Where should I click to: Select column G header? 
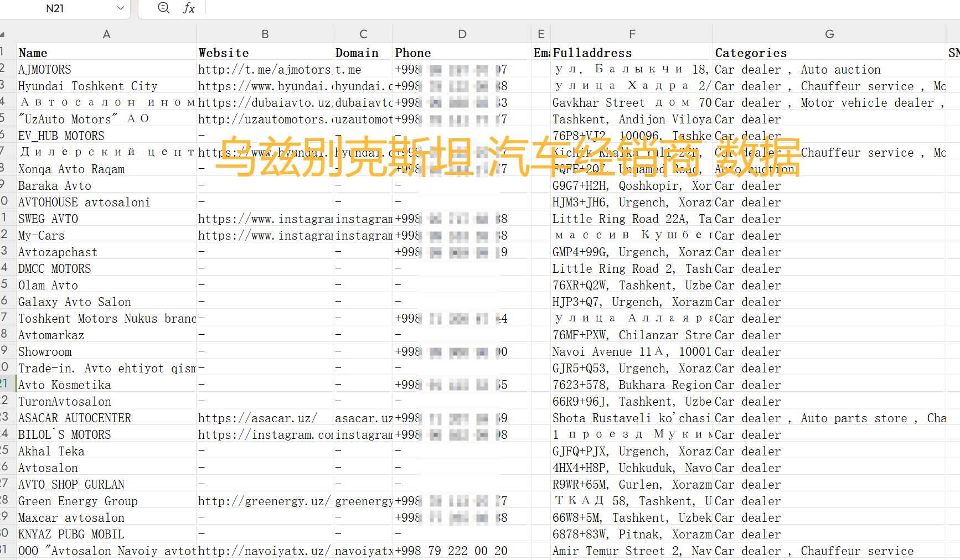click(x=829, y=34)
